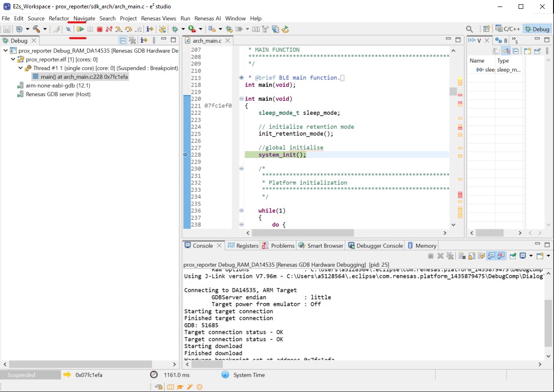This screenshot has width=554, height=392.
Task: Click Remove All Terminated Launches in Debug view
Action: (132, 40)
